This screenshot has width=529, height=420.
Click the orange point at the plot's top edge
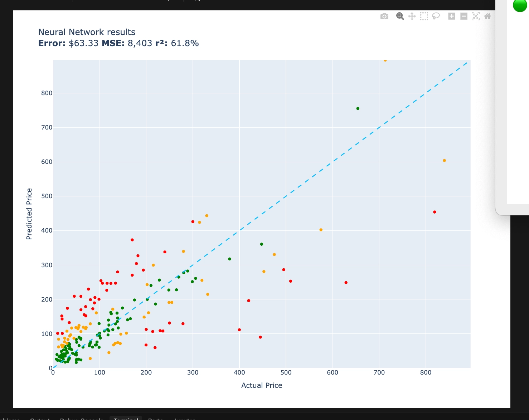pyautogui.click(x=385, y=60)
